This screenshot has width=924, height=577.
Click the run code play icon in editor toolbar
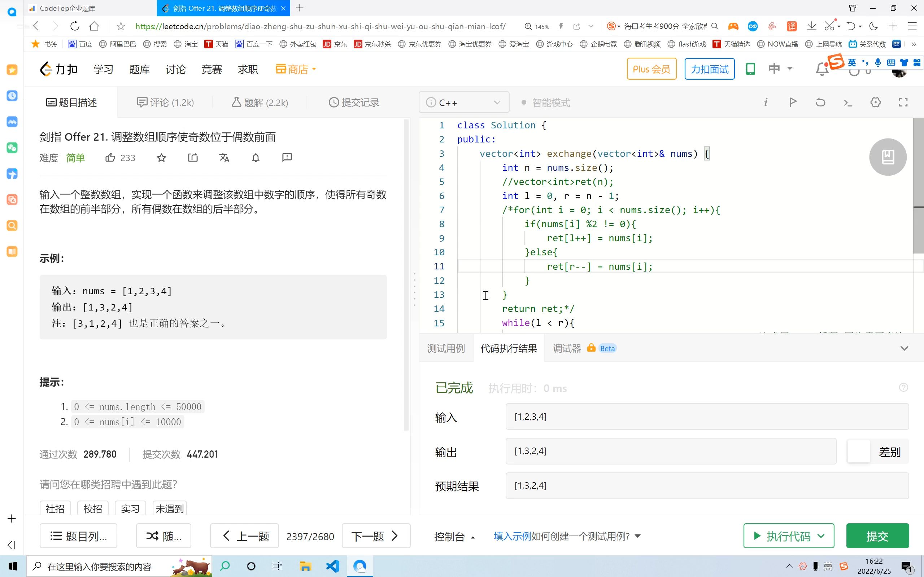793,102
